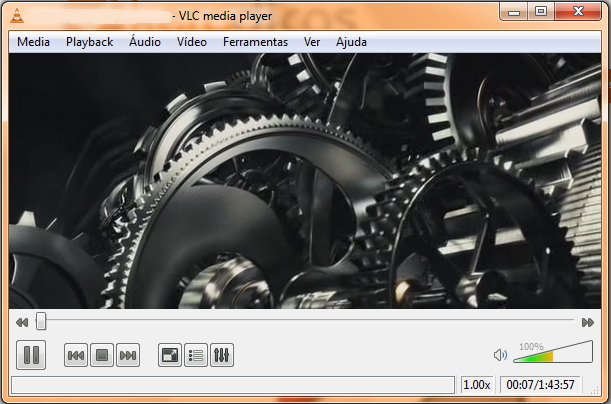
Task: Slow down playback with rewind arrows
Action: [x=22, y=323]
